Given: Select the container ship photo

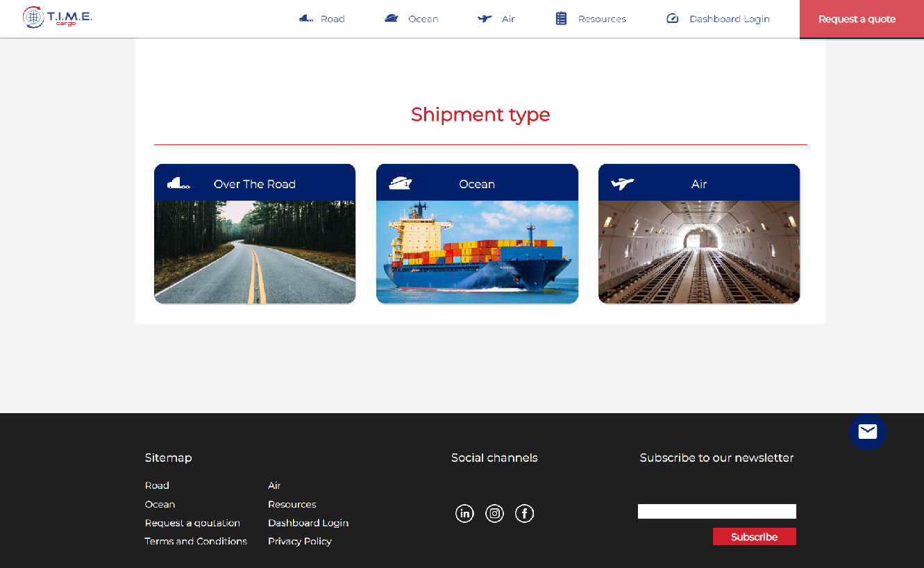Looking at the screenshot, I should [x=477, y=252].
